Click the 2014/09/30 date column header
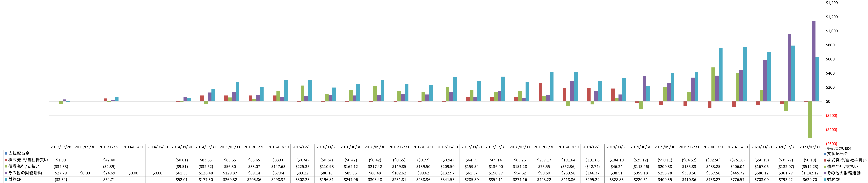The height and width of the screenshot is (183, 868). 182,147
